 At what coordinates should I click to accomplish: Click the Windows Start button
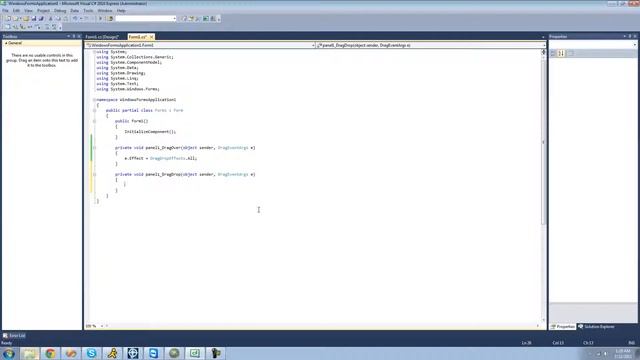[9, 353]
